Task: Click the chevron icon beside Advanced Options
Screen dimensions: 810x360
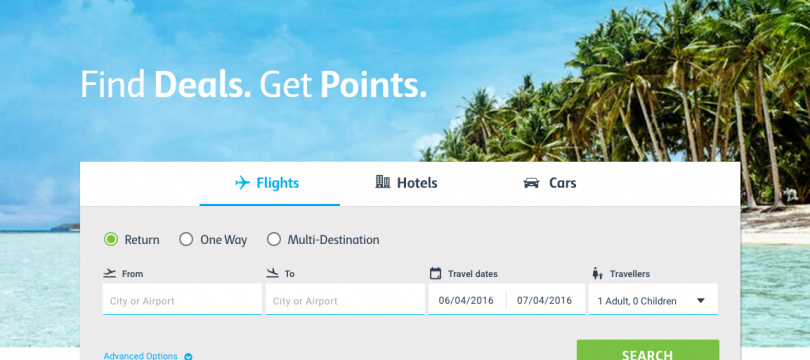Action: (189, 356)
